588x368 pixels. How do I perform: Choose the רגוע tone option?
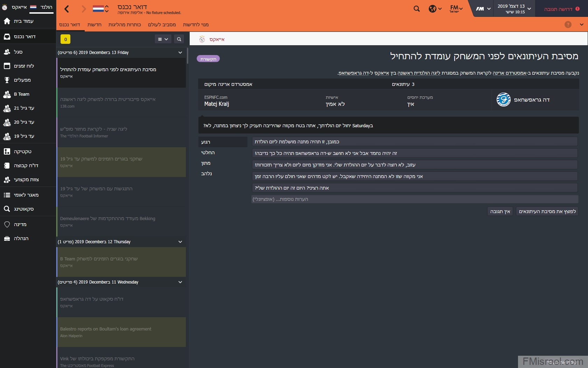pos(223,142)
